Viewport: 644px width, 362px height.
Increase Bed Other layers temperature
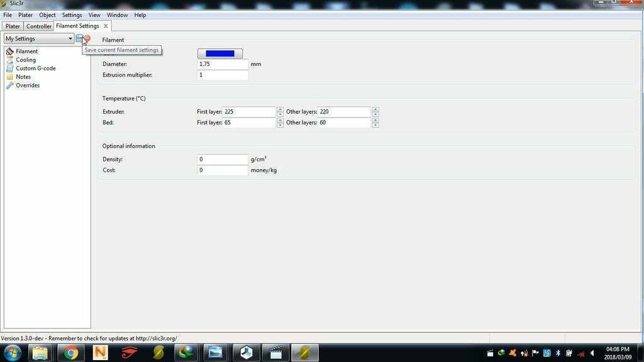tap(375, 120)
